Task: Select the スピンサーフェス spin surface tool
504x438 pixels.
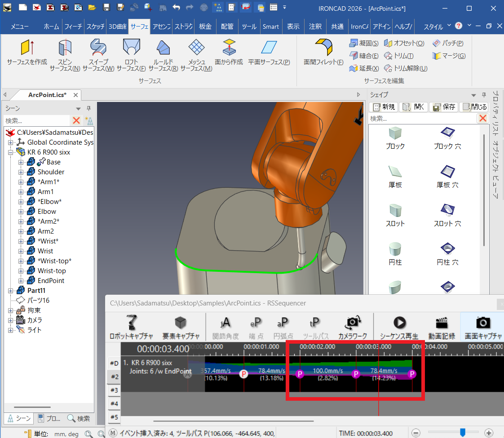Action: (65, 55)
